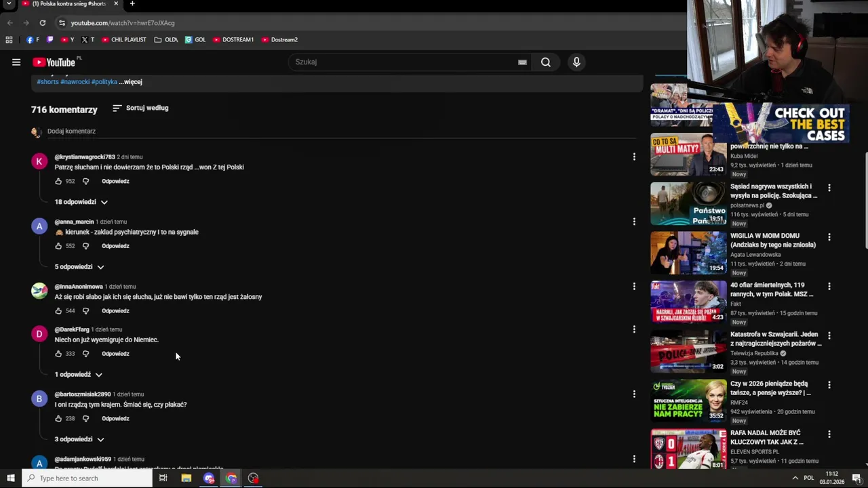Reload the page in browser
868x488 pixels.
42,23
